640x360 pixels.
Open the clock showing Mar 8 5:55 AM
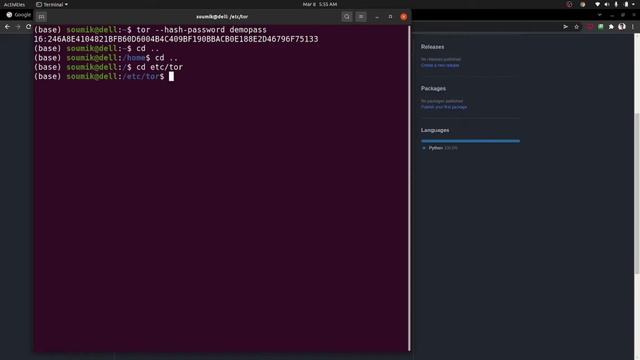point(320,4)
